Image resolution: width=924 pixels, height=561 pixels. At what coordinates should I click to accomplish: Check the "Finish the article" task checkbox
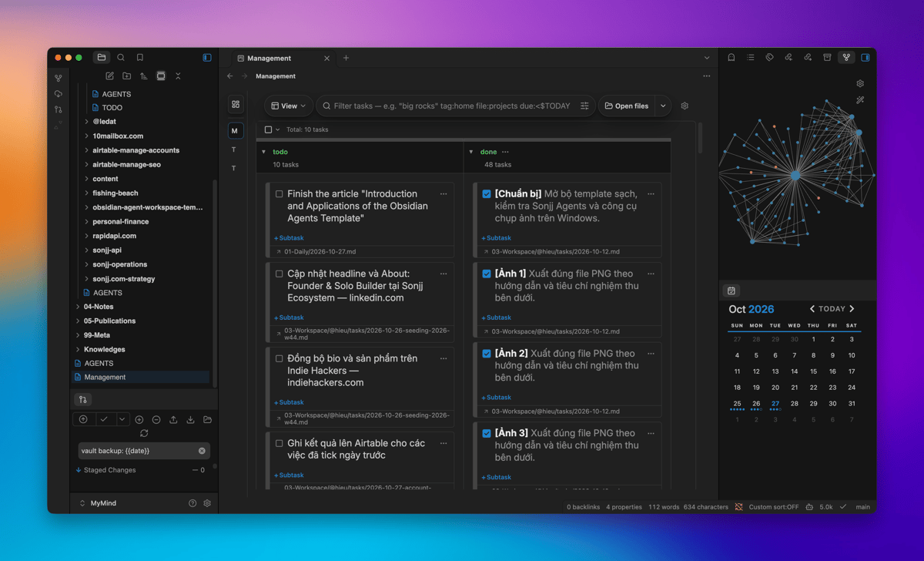pyautogui.click(x=280, y=194)
